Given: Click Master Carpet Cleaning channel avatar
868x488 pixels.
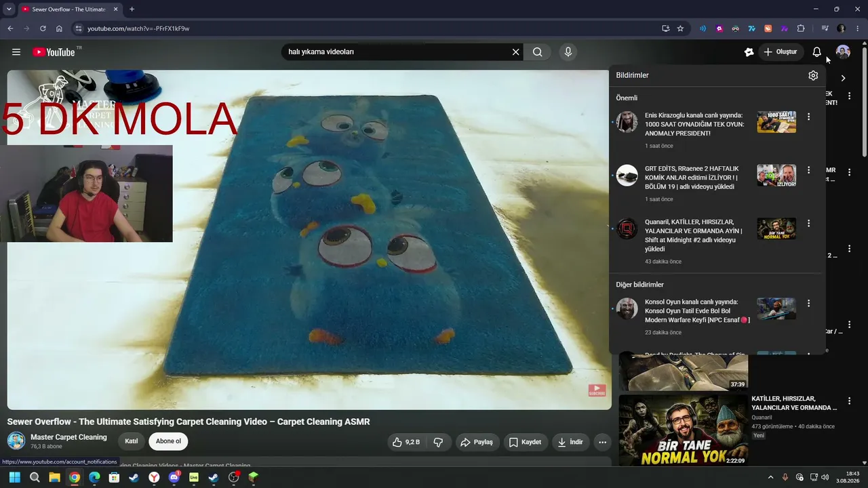Looking at the screenshot, I should pyautogui.click(x=16, y=441).
